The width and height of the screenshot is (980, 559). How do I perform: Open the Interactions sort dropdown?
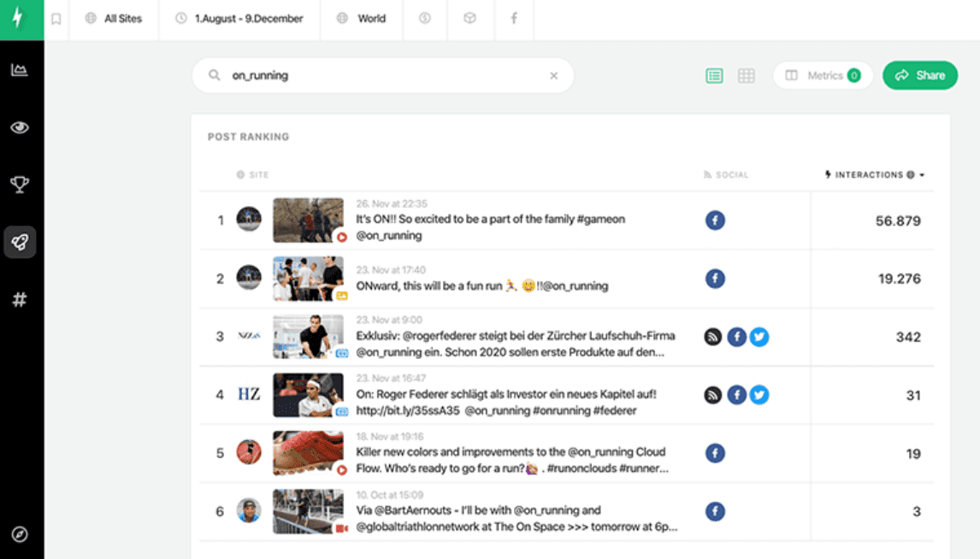coord(921,174)
